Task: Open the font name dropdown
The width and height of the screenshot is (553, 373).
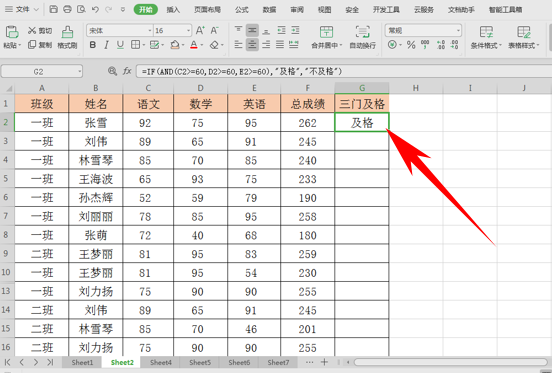Action: [150, 31]
